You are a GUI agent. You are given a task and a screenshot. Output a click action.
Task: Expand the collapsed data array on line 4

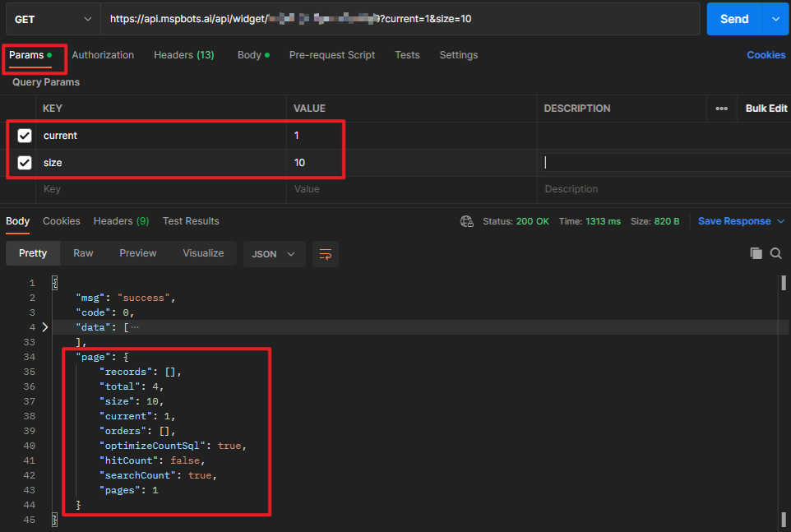tap(44, 327)
